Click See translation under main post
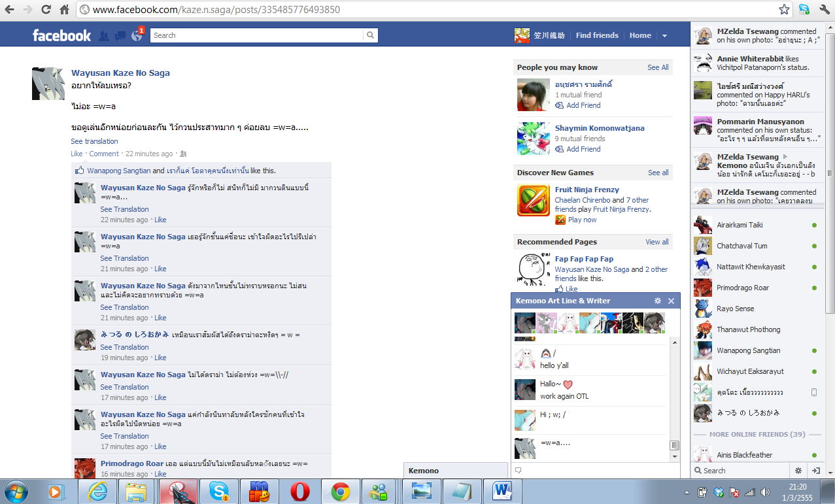Viewport: 835px width, 504px height. coord(95,141)
